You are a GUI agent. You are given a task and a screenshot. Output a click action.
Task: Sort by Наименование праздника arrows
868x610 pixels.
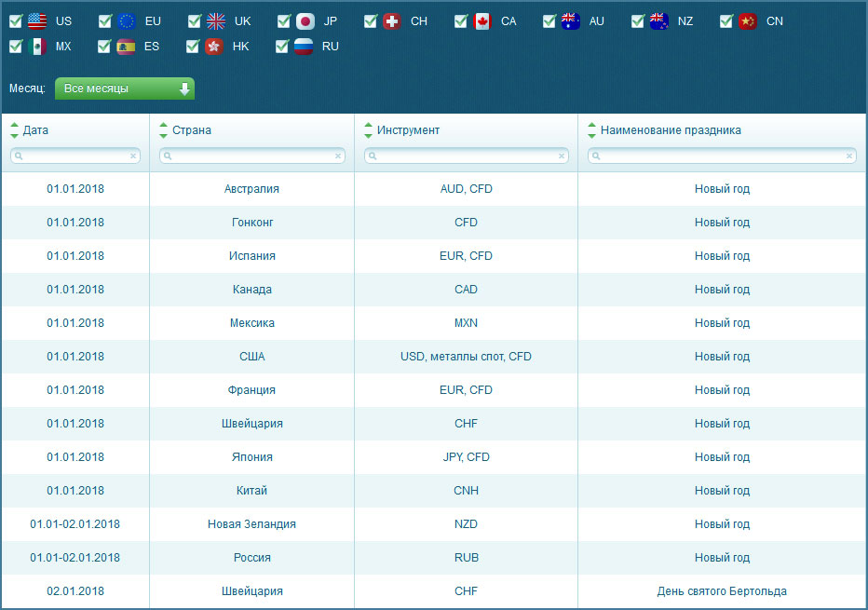click(x=592, y=130)
